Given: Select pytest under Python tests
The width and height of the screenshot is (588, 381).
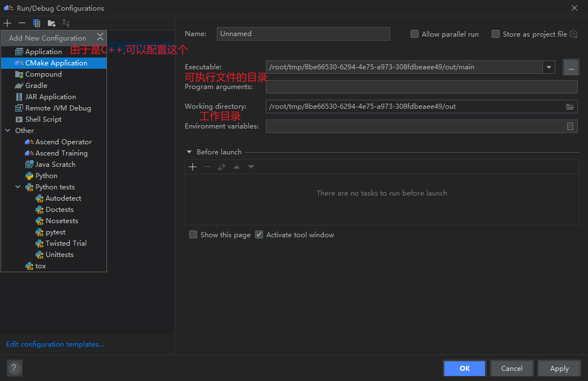Looking at the screenshot, I should pyautogui.click(x=54, y=232).
